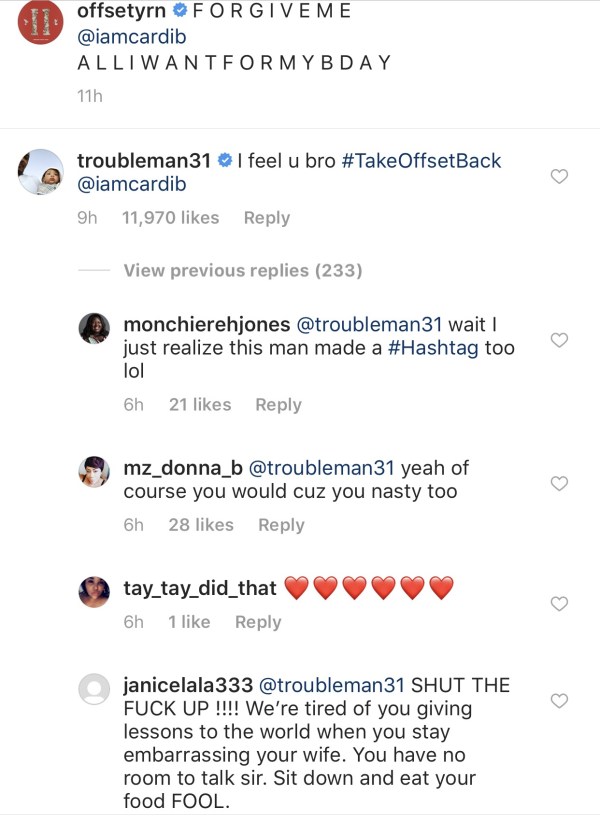600x822 pixels.
Task: Like troubleman31's comment with the heart icon
Action: click(x=560, y=177)
